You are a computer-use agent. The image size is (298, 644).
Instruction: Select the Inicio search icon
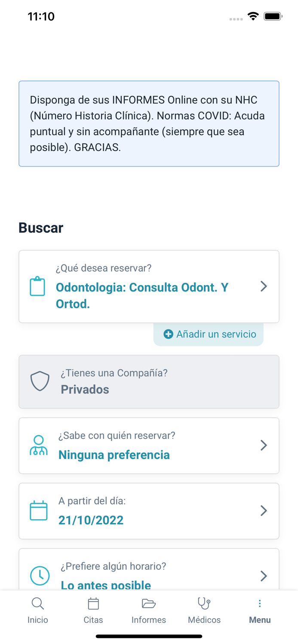tap(38, 603)
